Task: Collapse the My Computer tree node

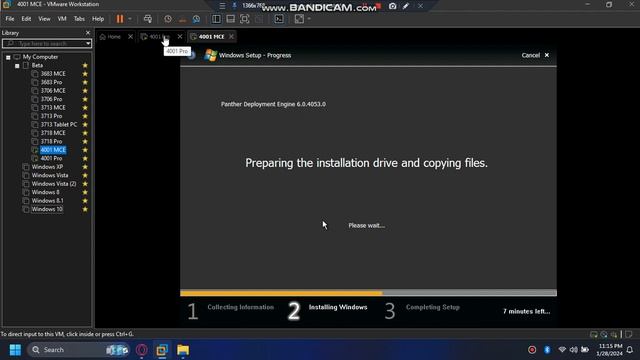Action: coord(8,57)
